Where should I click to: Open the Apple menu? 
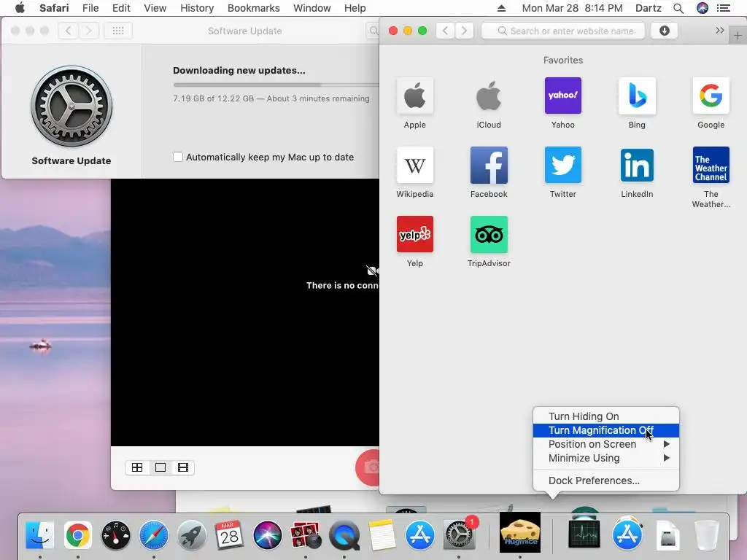[x=20, y=8]
